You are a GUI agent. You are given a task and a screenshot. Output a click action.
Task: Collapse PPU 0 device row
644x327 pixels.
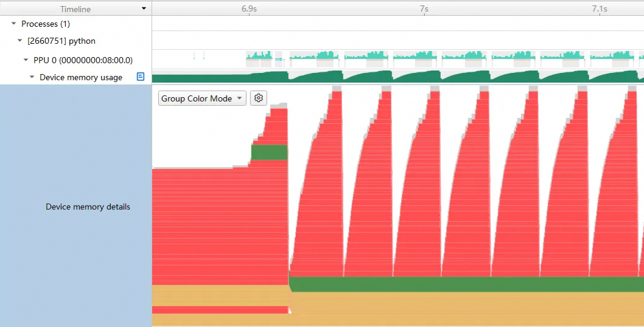coord(26,60)
